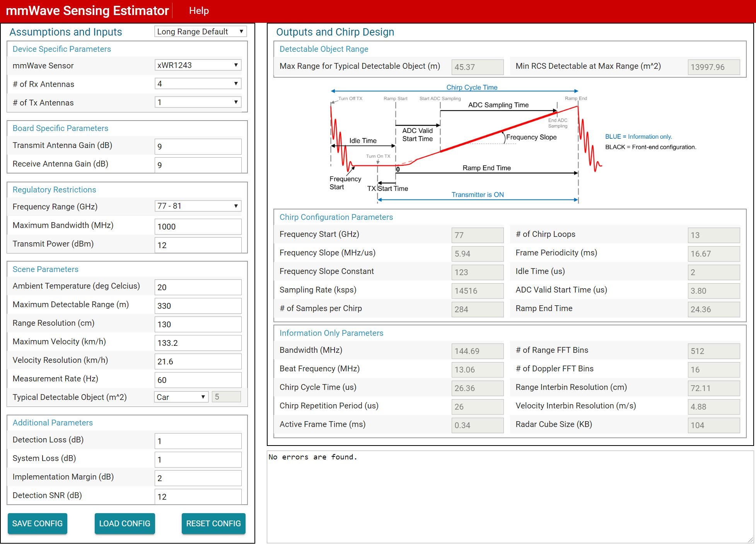Click the mmWave Sensing Estimator title
Screen dimensions: 756x546
(87, 11)
